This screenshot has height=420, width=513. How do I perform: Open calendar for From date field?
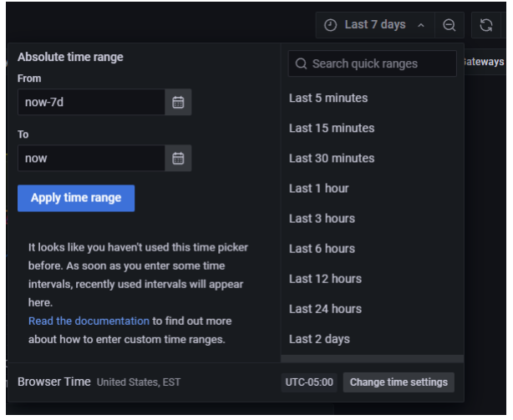coord(178,103)
